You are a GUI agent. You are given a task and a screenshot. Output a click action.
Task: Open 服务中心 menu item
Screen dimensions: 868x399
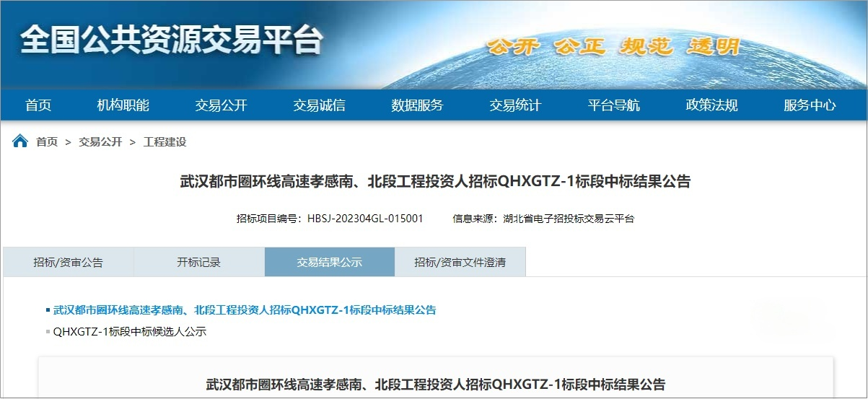coord(810,105)
